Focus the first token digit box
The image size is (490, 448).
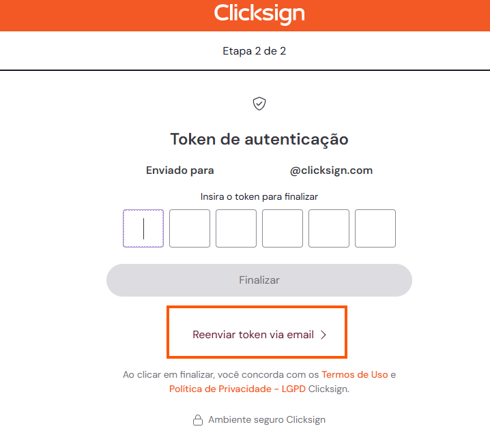click(143, 228)
